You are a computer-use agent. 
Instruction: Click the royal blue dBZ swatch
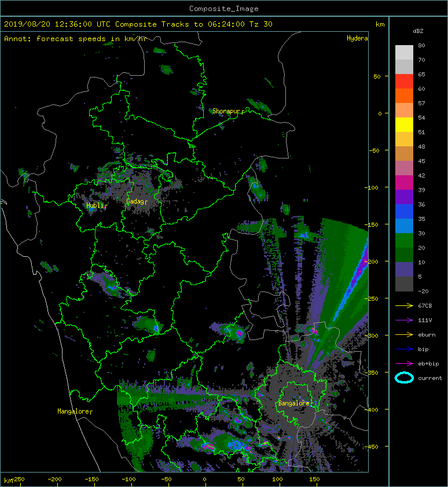pyautogui.click(x=404, y=211)
